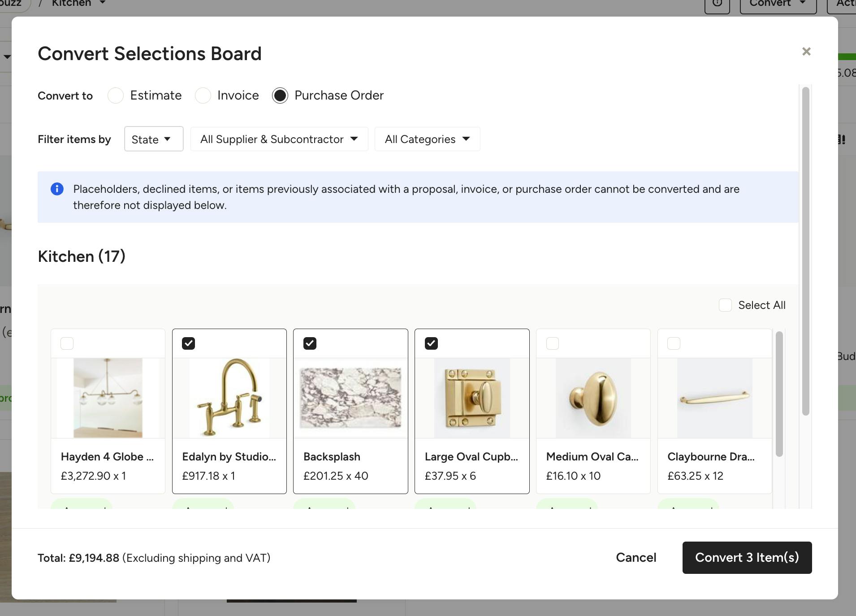The image size is (856, 616).
Task: Click the Convert 3 Item(s) button
Action: (747, 558)
